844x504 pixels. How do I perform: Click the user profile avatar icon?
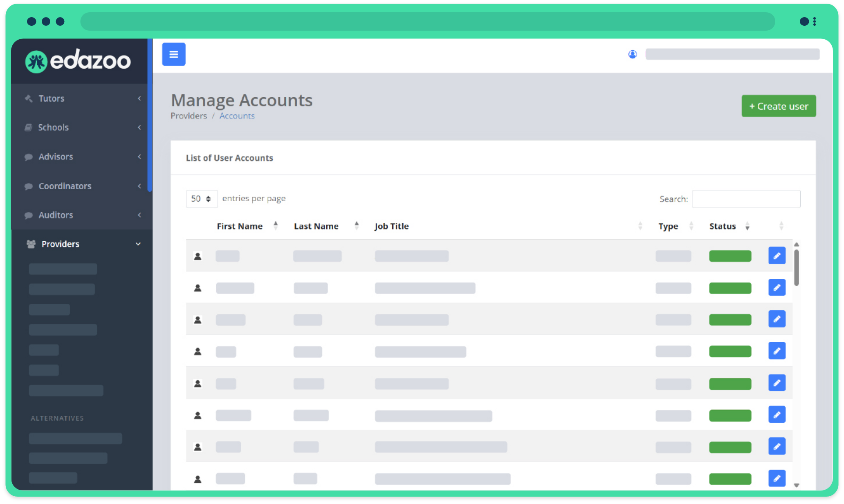click(632, 54)
